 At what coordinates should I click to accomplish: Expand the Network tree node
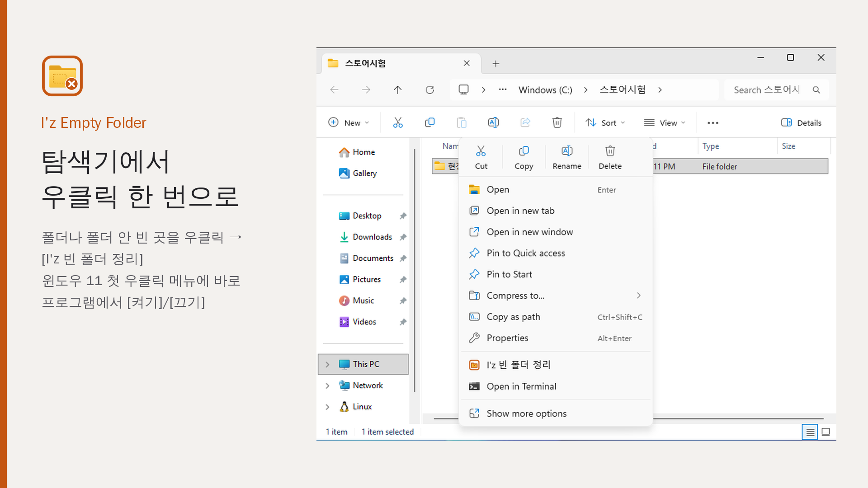(x=328, y=385)
